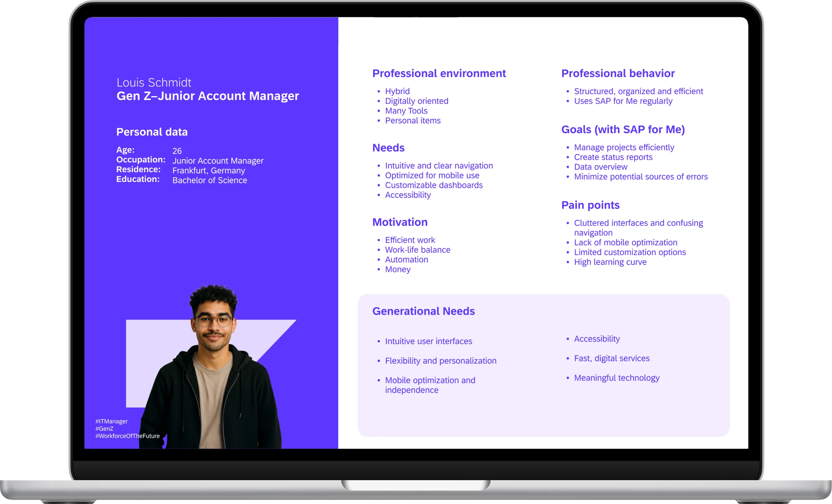
Task: Click 'Intuitive and clear navigation' item
Action: 439,166
